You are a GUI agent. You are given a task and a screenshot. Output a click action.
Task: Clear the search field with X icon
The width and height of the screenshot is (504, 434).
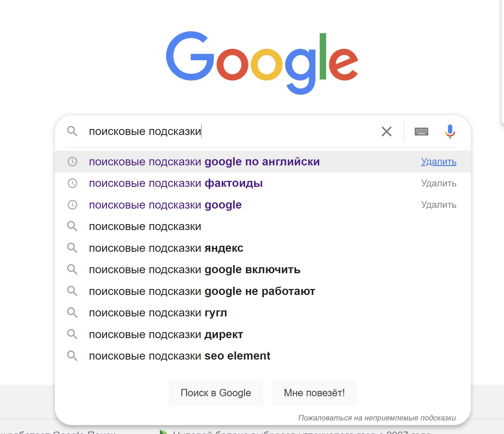coord(386,131)
